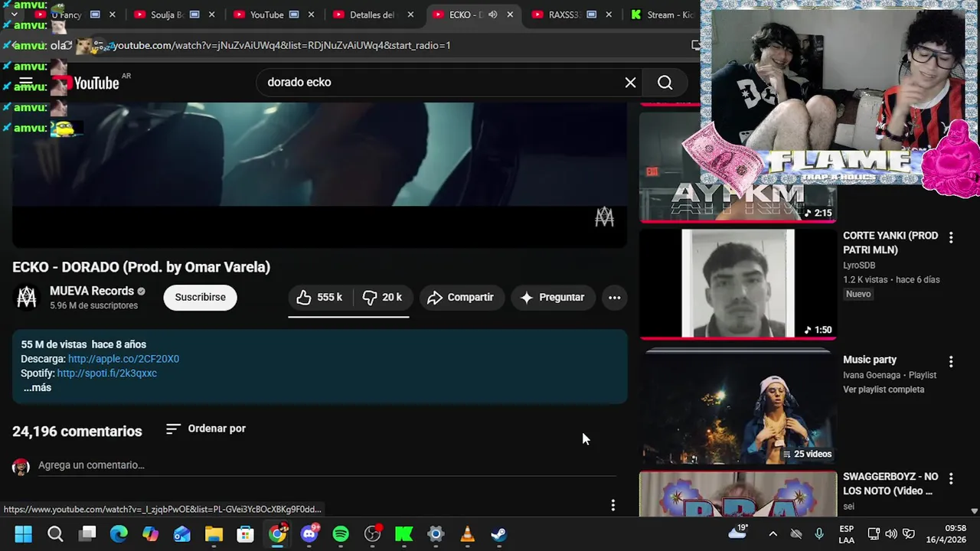Close the ECKO tab
This screenshot has width=980, height=551.
tap(510, 15)
